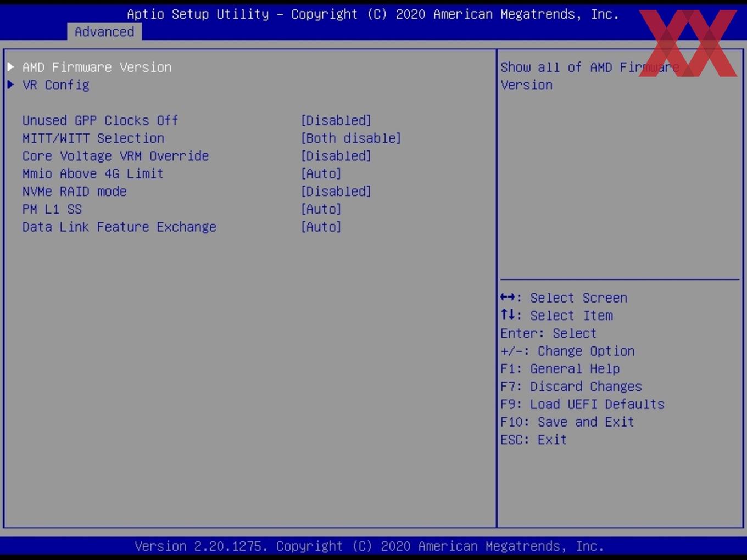The height and width of the screenshot is (560, 747).
Task: Click the +/-: Change Option hint
Action: [x=567, y=351]
